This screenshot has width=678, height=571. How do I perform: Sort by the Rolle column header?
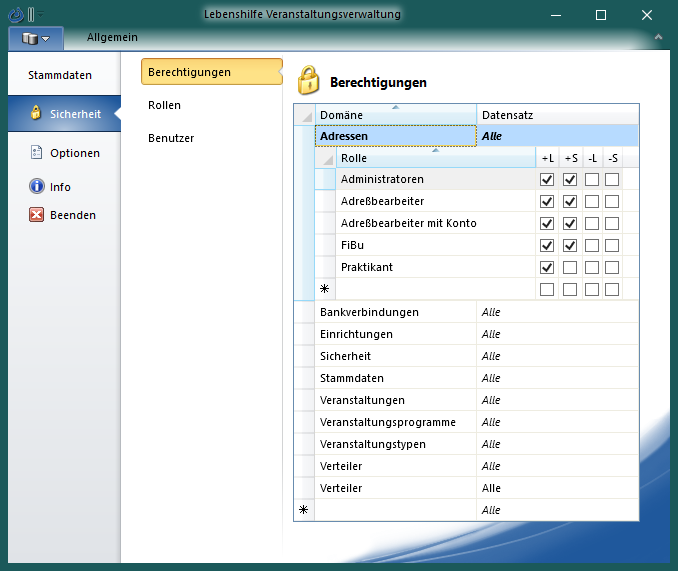tap(436, 158)
